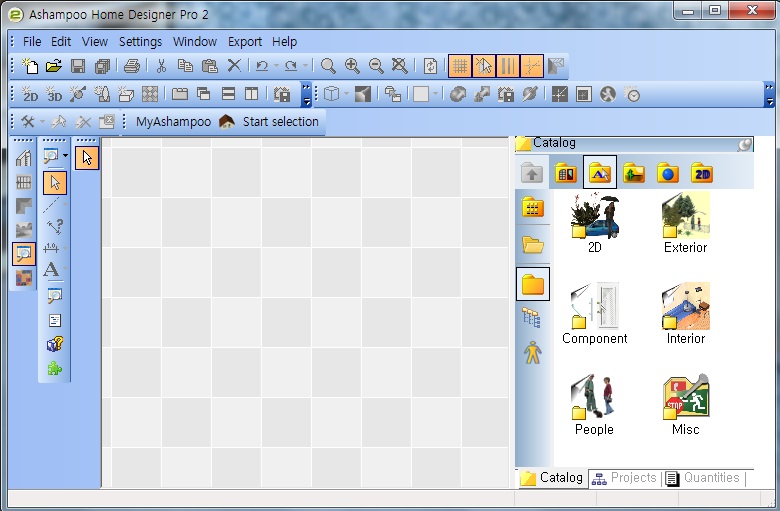
Task: Click the Save all icon
Action: coord(102,66)
